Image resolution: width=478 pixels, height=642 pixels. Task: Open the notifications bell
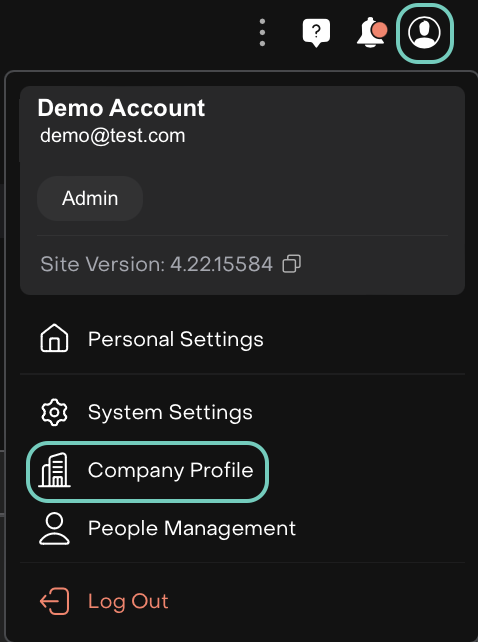[x=372, y=32]
